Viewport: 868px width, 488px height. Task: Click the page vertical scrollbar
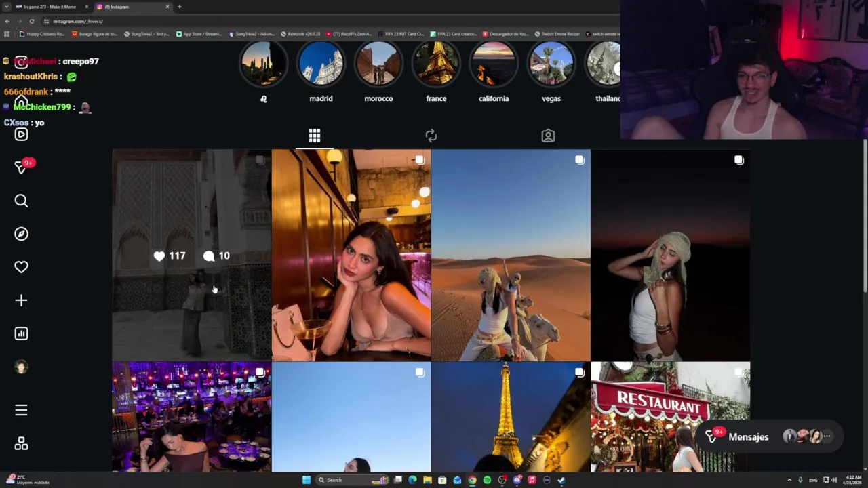[864, 217]
